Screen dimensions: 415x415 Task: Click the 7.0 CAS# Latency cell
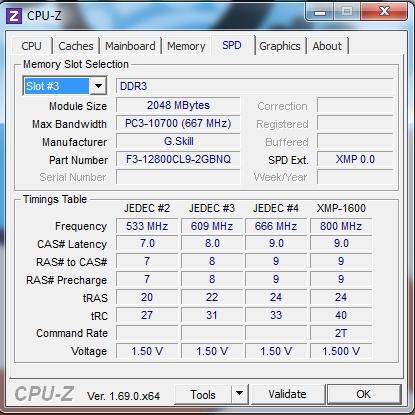pyautogui.click(x=147, y=244)
